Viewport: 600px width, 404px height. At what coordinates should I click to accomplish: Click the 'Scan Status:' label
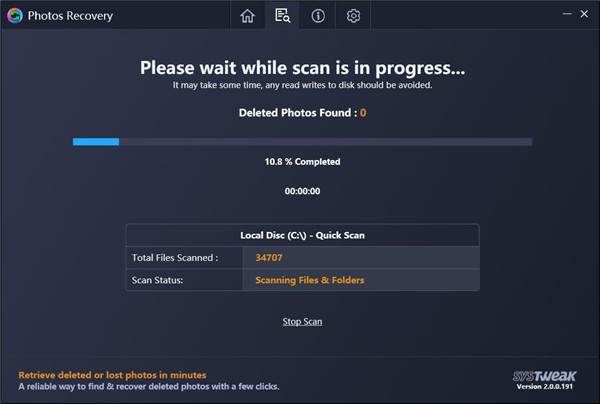157,280
